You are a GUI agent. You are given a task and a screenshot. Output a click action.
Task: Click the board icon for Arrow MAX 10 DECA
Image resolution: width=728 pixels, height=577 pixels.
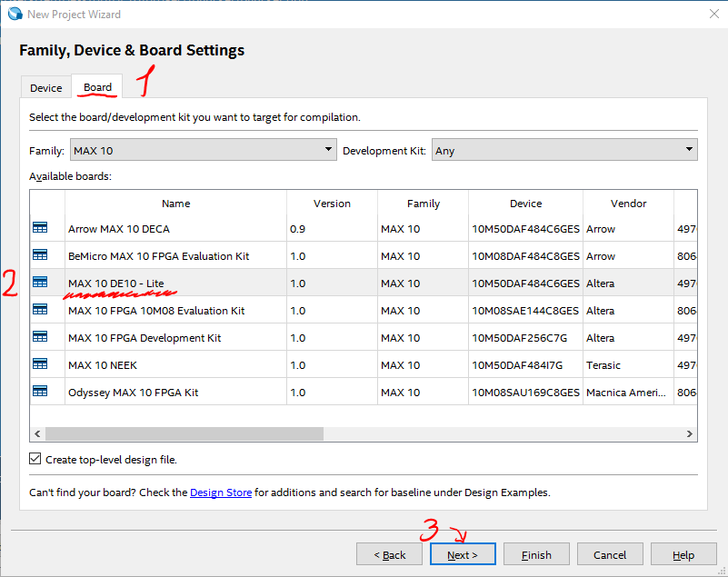(x=40, y=227)
